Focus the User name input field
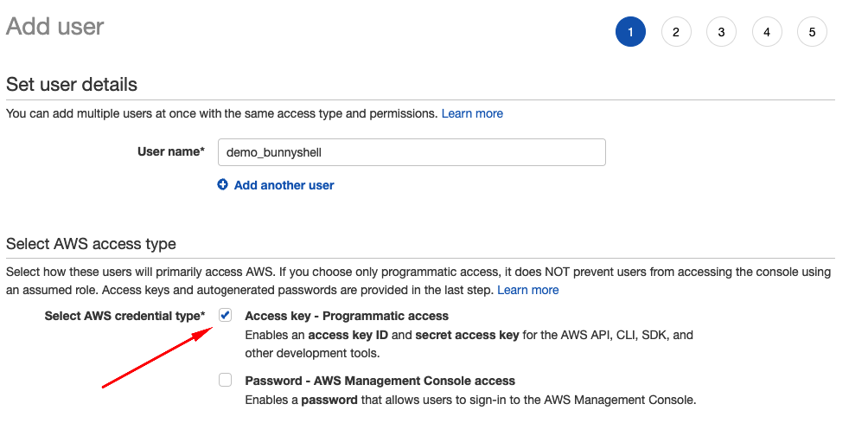 412,152
